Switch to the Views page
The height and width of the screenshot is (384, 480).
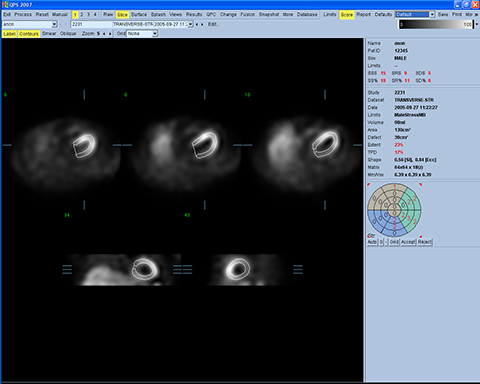click(175, 14)
